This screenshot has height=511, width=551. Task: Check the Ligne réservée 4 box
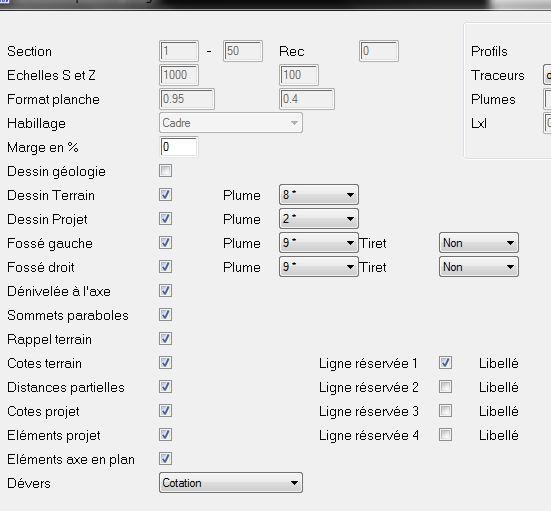[445, 435]
